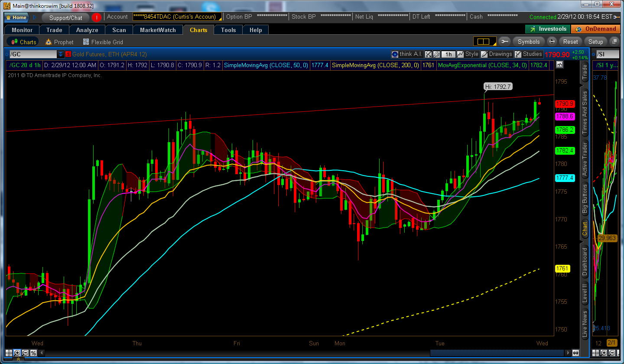Click the thinkorswim app icon in title bar
The width and height of the screenshot is (624, 364).
coord(7,5)
